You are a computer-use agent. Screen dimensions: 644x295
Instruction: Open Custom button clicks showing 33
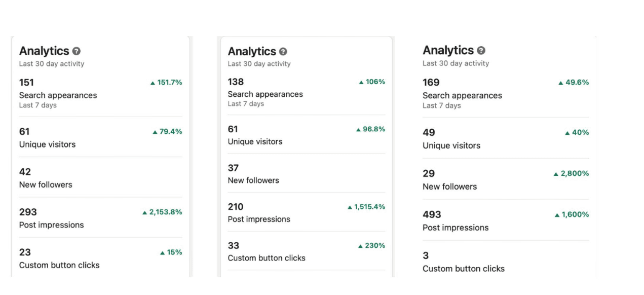click(306, 251)
